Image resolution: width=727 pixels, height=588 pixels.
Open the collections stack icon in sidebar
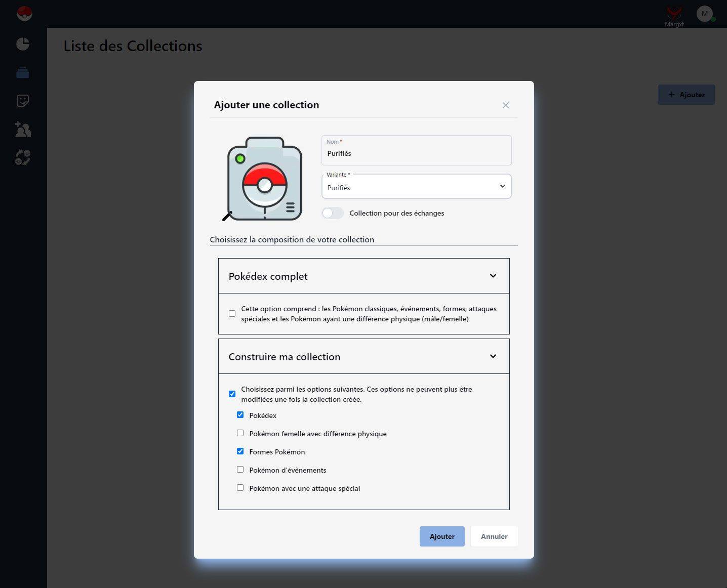(x=23, y=73)
